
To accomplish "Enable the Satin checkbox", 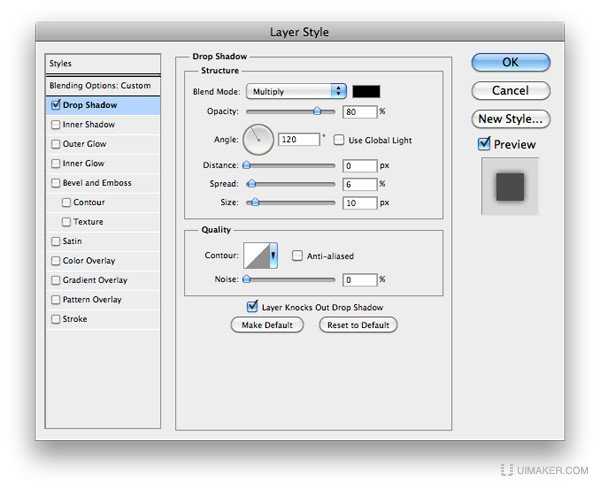I will (x=56, y=241).
